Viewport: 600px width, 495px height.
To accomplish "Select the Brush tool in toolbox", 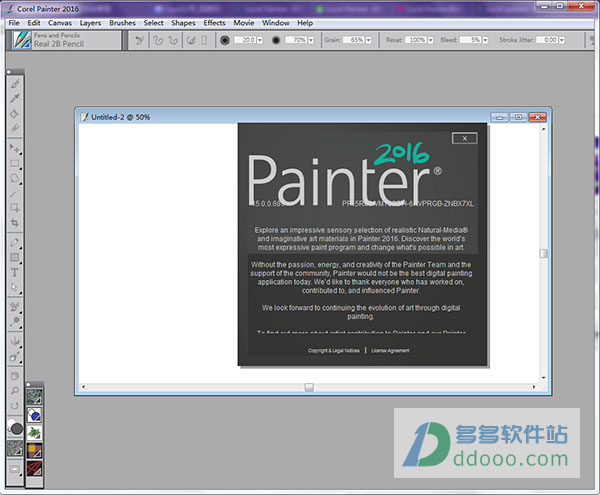I will tap(15, 83).
